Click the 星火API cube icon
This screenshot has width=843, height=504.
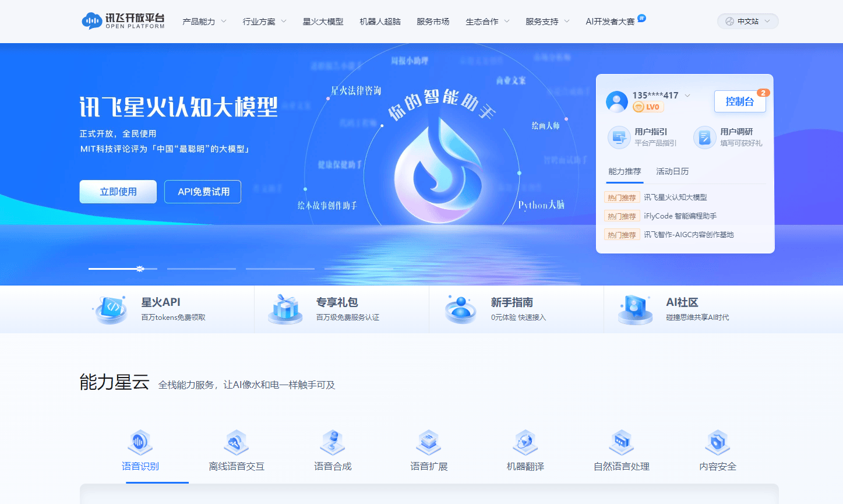coord(111,309)
